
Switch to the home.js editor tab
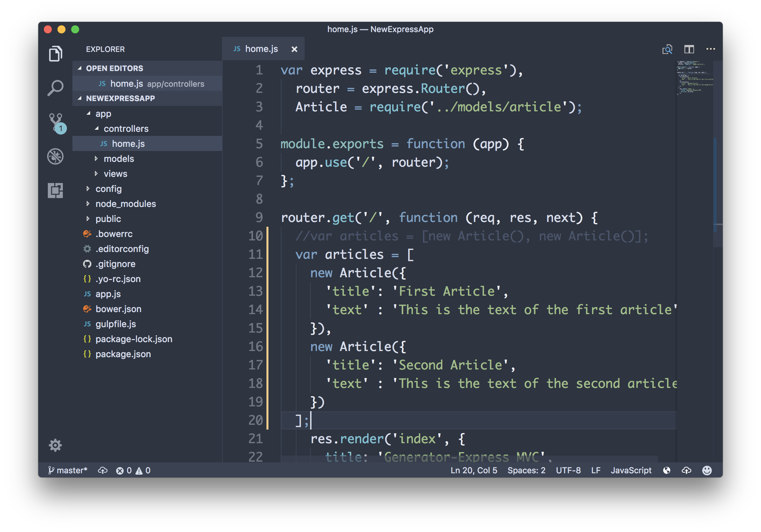[263, 49]
